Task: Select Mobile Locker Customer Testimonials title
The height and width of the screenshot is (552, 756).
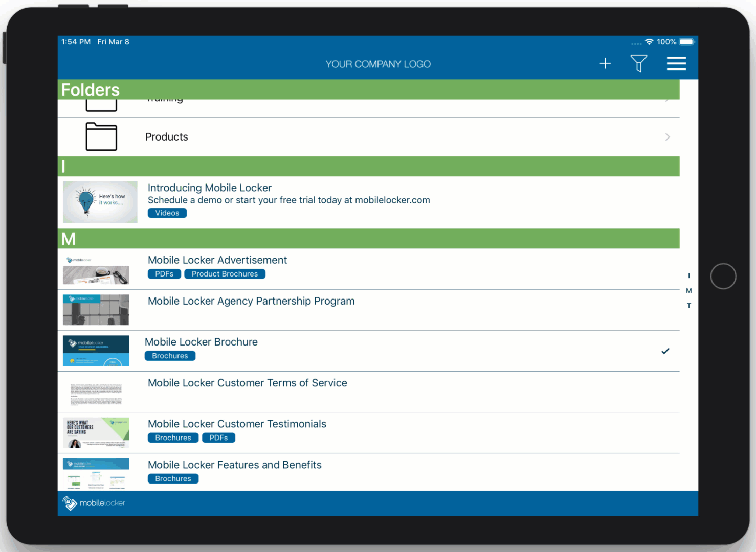Action: (237, 424)
